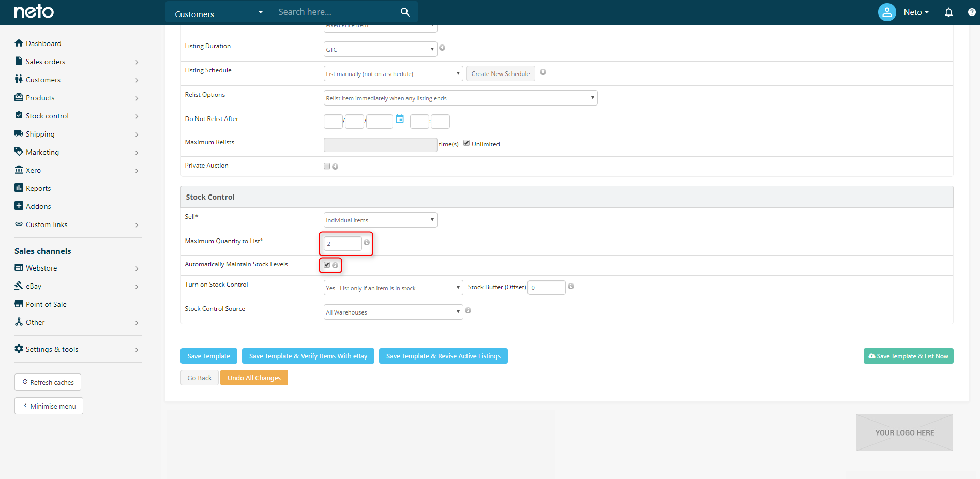Open the Reports menu item
980x479 pixels.
pos(38,188)
